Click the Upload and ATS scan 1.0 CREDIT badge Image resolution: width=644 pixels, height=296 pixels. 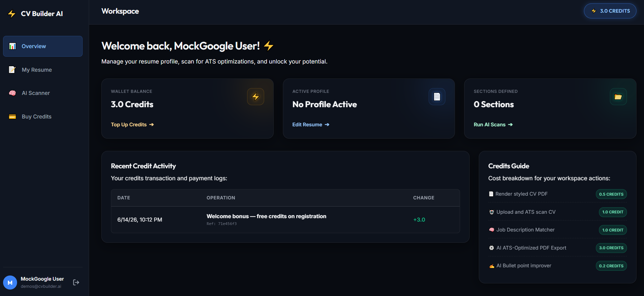pos(613,212)
